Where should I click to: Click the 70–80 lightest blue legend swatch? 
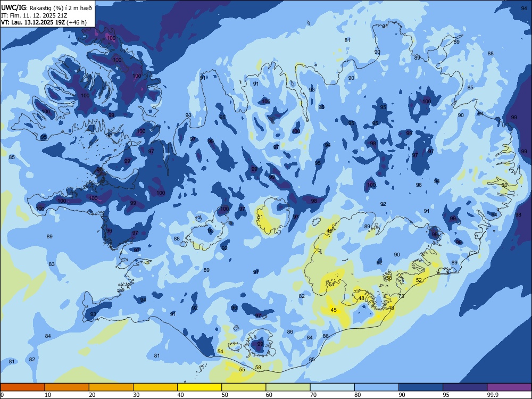pyautogui.click(x=332, y=387)
